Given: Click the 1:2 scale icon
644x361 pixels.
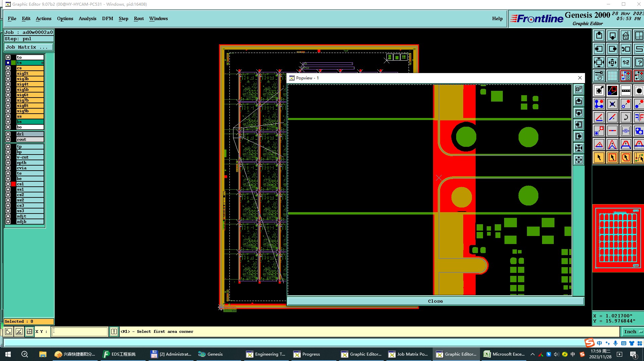Looking at the screenshot, I should [626, 62].
